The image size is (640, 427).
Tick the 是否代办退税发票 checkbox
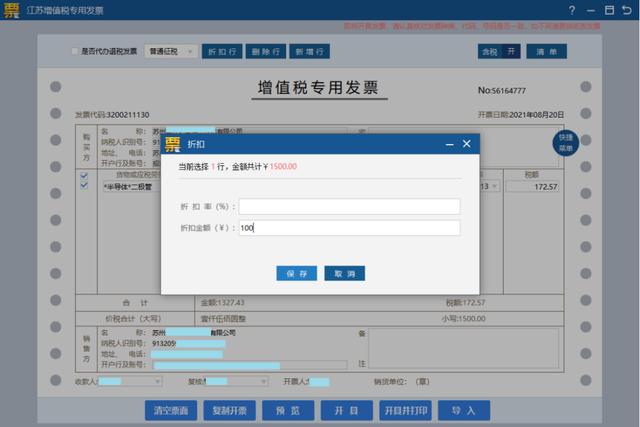pyautogui.click(x=75, y=51)
